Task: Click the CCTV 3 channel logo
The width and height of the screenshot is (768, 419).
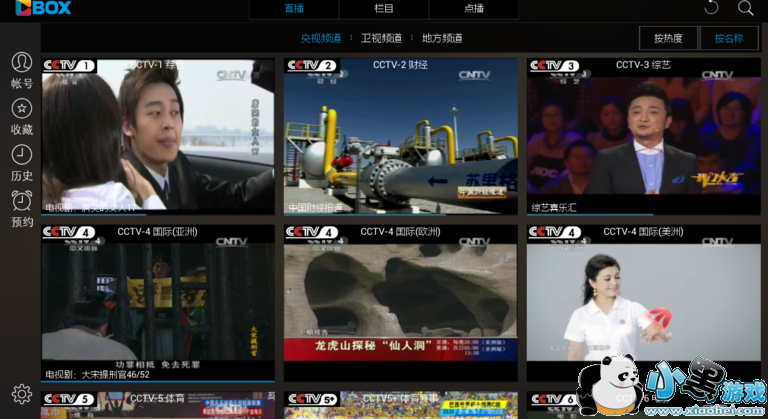Action: (x=554, y=65)
